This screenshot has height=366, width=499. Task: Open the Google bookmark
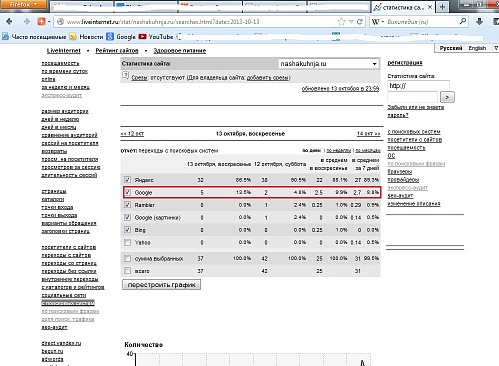click(x=121, y=37)
